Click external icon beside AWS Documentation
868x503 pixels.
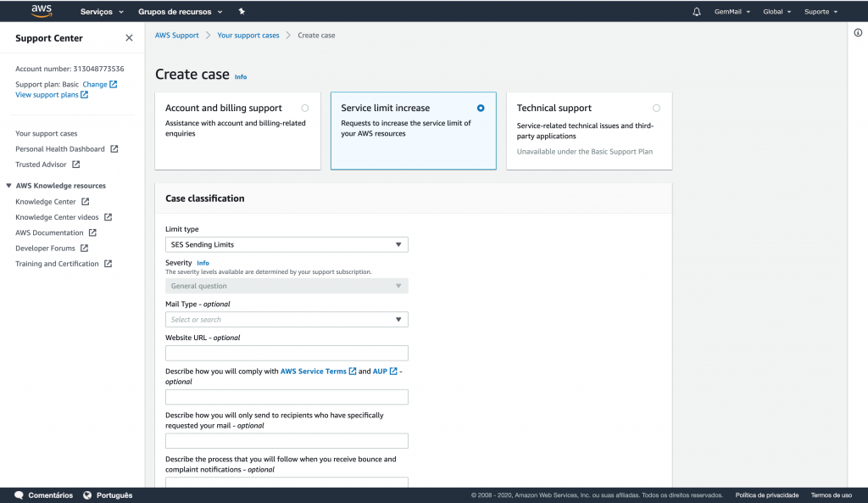pyautogui.click(x=92, y=232)
